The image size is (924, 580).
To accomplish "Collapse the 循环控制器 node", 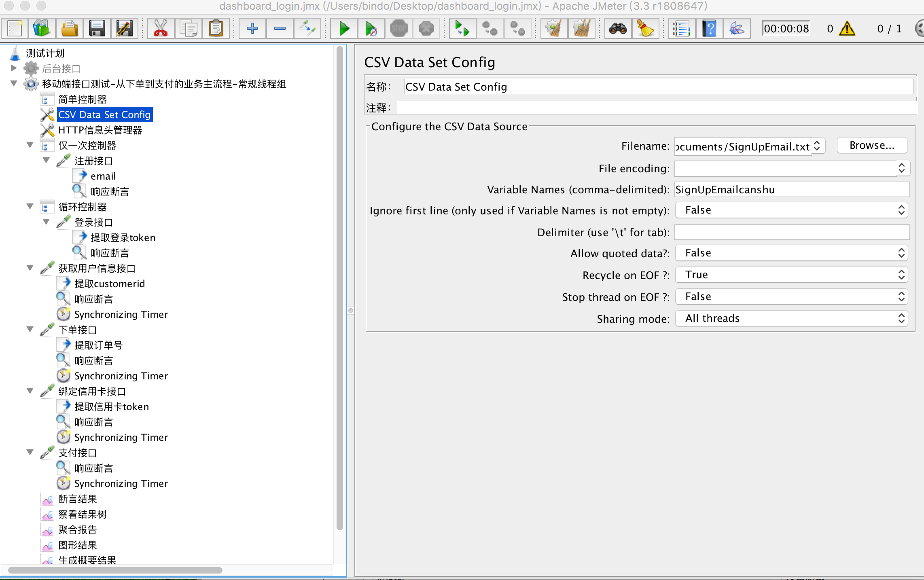I will [x=30, y=206].
